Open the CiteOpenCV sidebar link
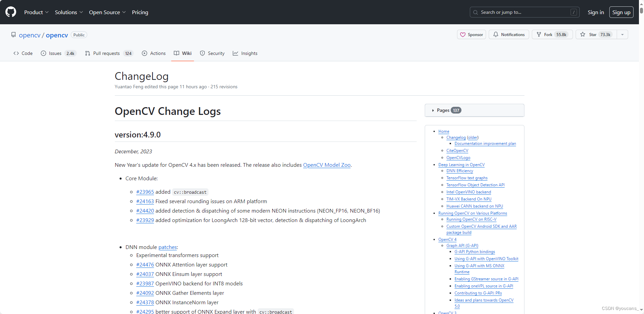644x314 pixels. tap(457, 151)
